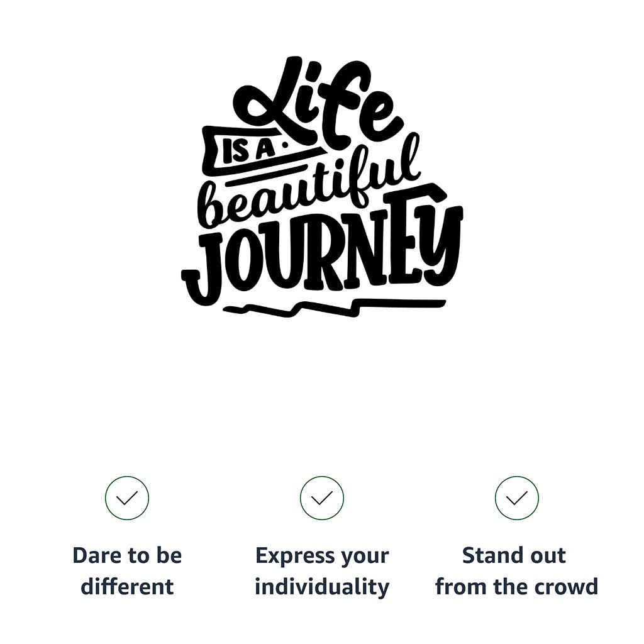Click the word "different" in the left caption
The image size is (644, 644).
tap(127, 587)
